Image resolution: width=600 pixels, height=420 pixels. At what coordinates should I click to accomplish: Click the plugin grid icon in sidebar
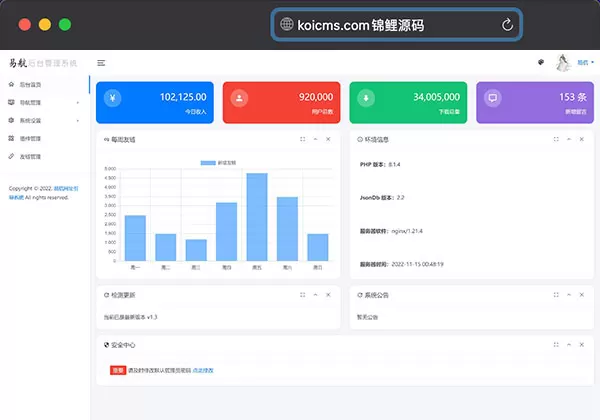click(11, 138)
